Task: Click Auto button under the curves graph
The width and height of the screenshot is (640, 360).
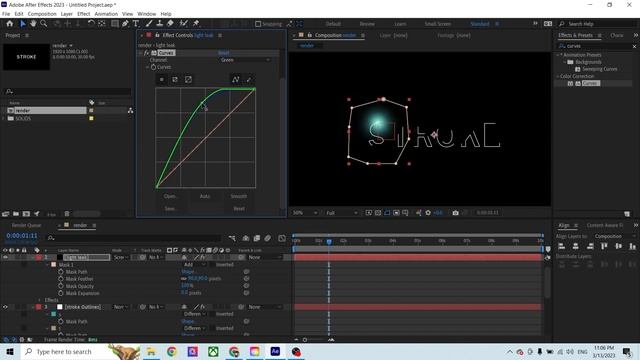Action: tap(205, 196)
